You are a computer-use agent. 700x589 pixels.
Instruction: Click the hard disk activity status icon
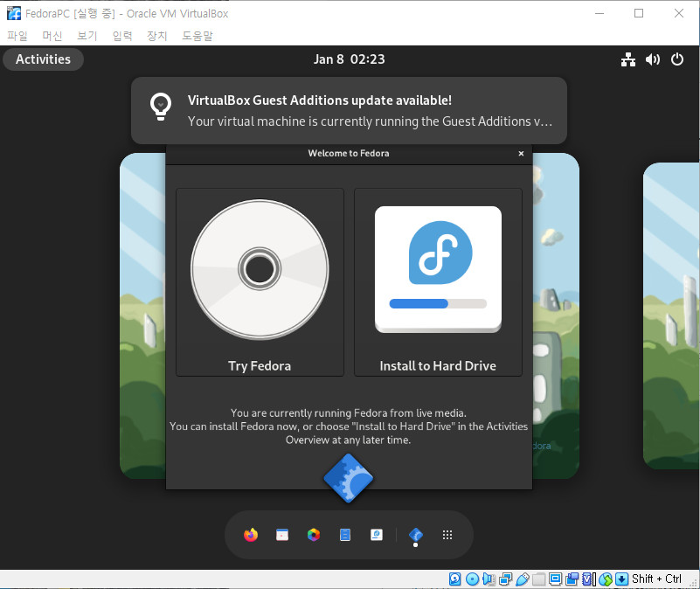(x=455, y=579)
